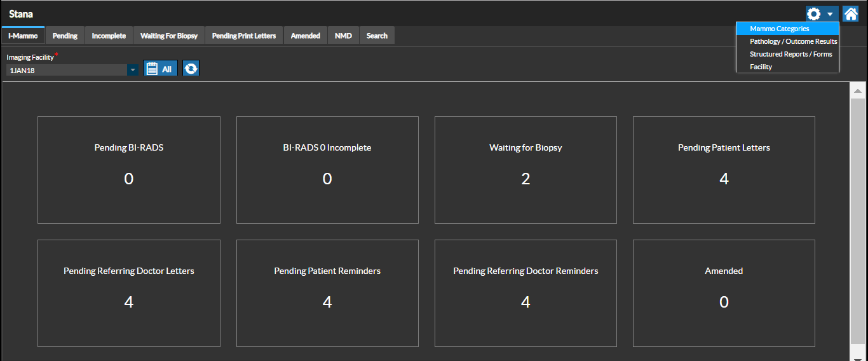Switch to the Pending tab
868x361 pixels.
point(65,36)
